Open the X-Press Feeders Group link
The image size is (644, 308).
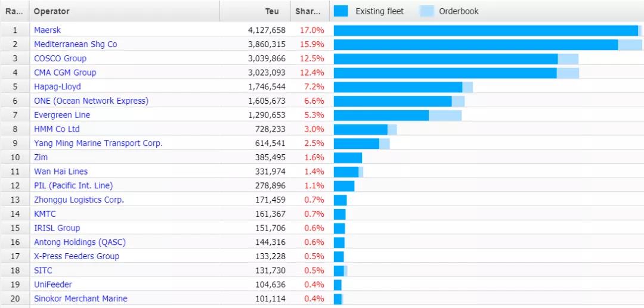pyautogui.click(x=76, y=256)
